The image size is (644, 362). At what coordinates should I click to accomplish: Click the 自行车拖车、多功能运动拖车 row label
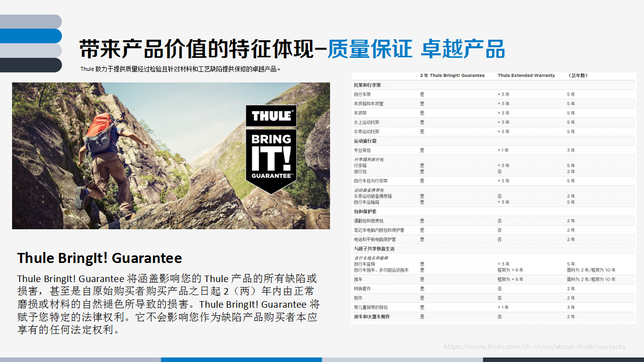(x=381, y=270)
